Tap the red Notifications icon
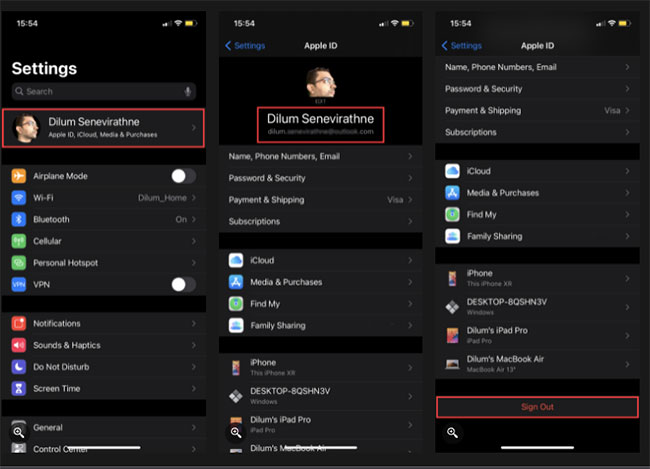 pyautogui.click(x=19, y=323)
